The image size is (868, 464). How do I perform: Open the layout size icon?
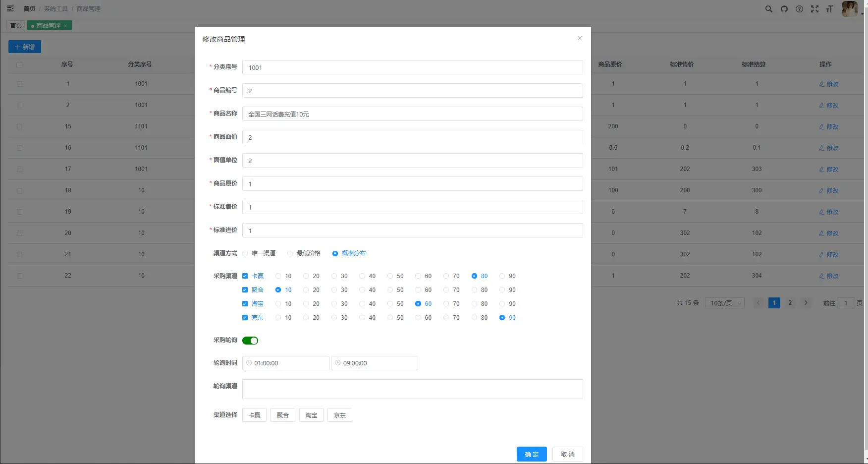829,9
